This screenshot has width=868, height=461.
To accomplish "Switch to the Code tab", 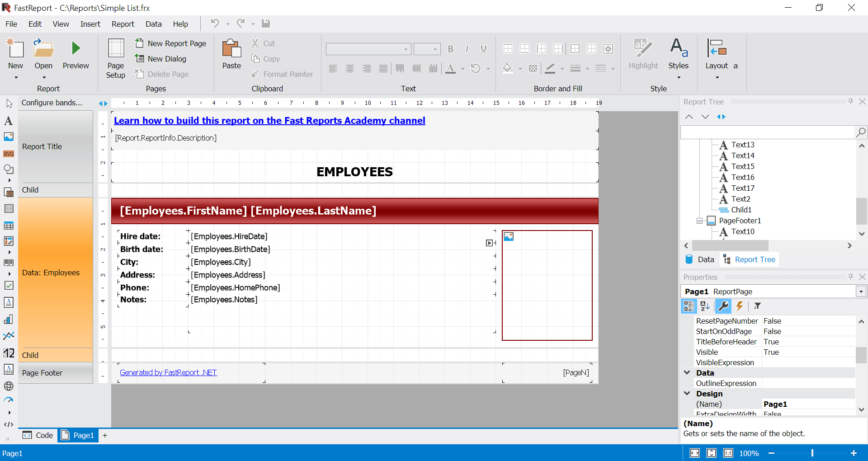I will pyautogui.click(x=38, y=435).
